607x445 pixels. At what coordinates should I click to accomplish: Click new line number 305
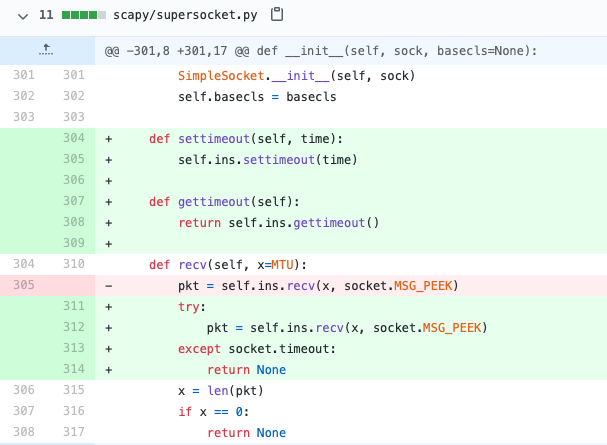point(74,159)
